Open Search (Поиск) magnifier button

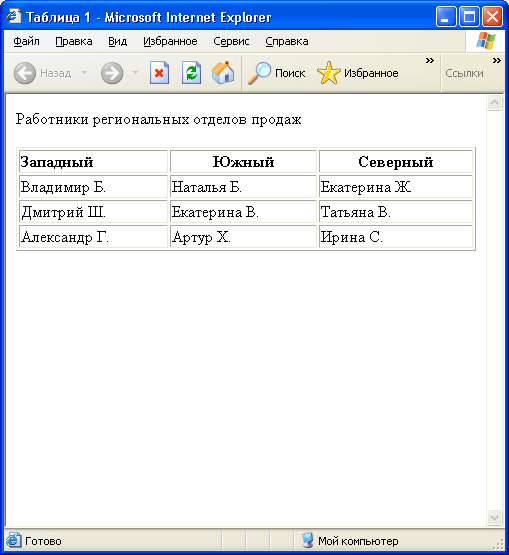click(276, 73)
